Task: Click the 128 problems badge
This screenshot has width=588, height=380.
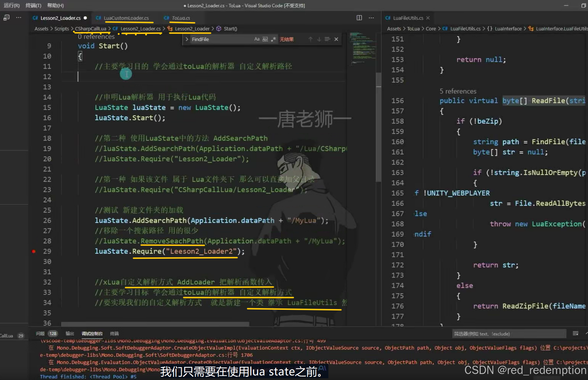Action: [x=53, y=333]
